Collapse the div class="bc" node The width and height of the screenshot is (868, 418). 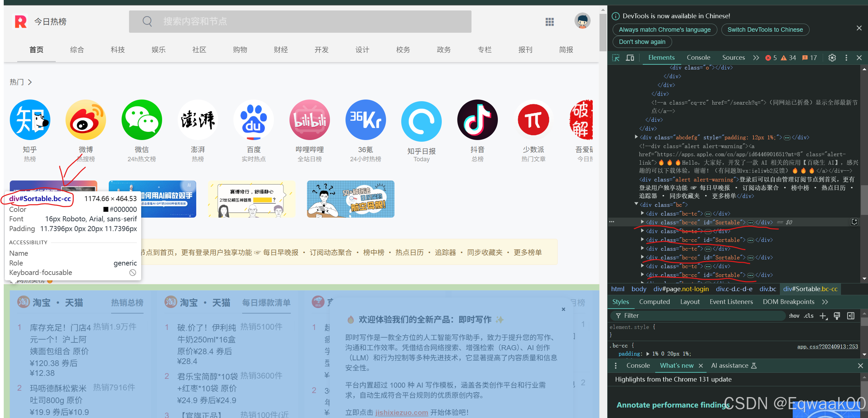636,204
